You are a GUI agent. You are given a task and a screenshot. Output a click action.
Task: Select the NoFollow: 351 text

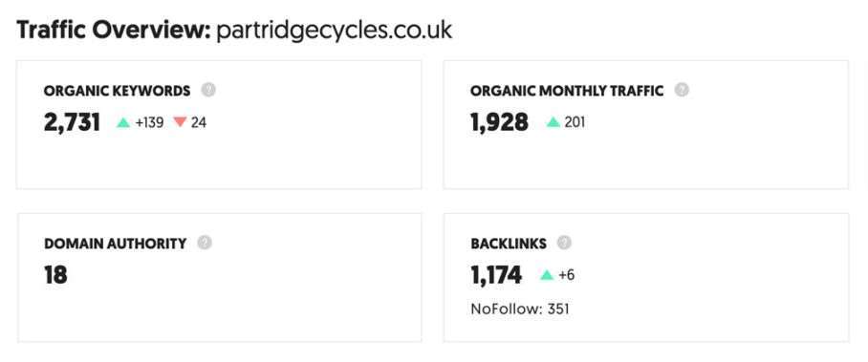[x=520, y=309]
